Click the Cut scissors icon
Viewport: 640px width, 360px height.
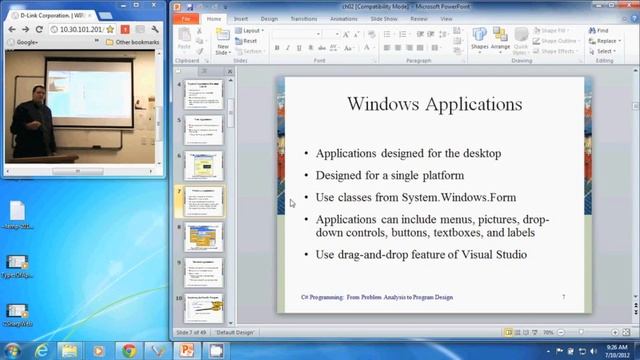[200, 31]
